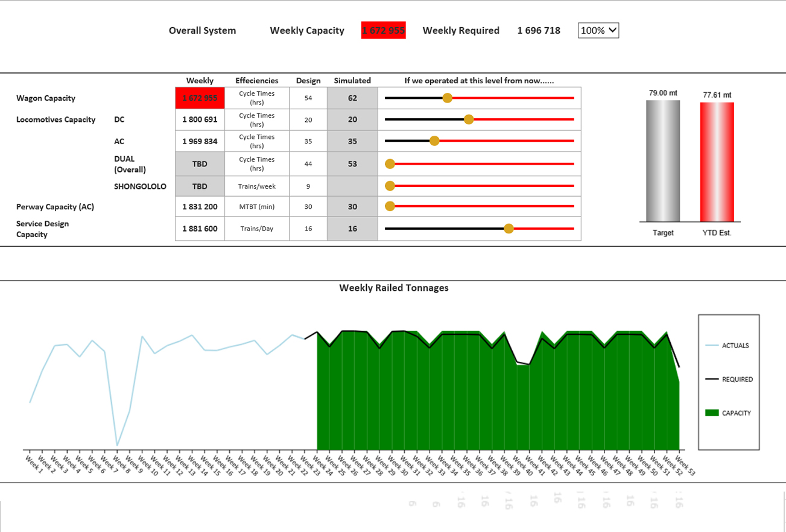Select the Simulated value 62 cell
The image size is (786, 532).
click(x=352, y=98)
